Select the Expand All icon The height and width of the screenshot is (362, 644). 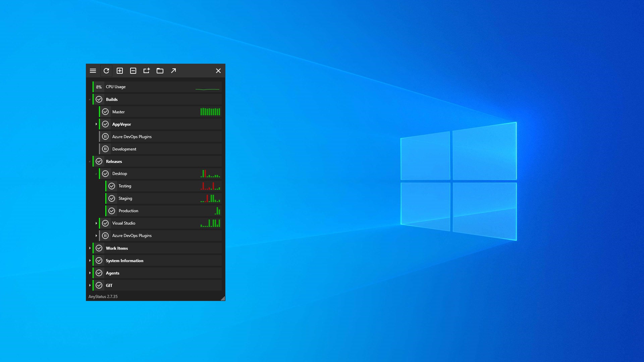pyautogui.click(x=120, y=71)
